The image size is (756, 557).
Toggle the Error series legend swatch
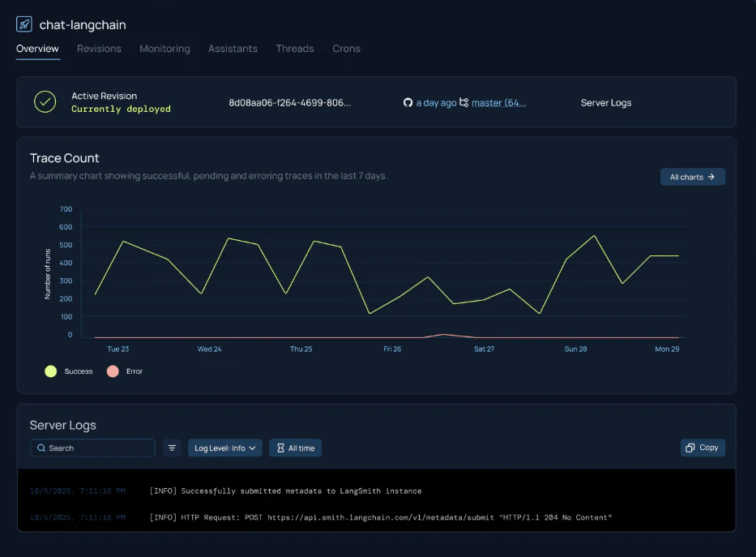click(x=113, y=371)
